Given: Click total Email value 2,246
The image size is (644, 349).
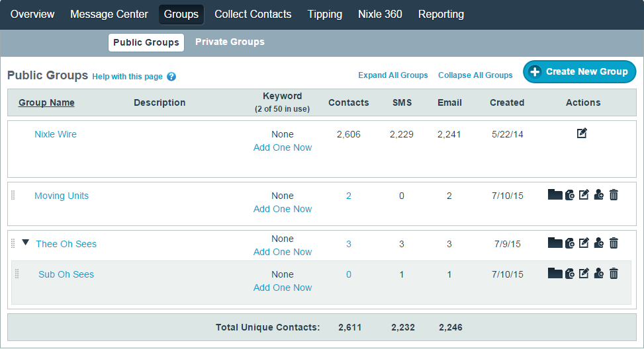Looking at the screenshot, I should click(451, 327).
